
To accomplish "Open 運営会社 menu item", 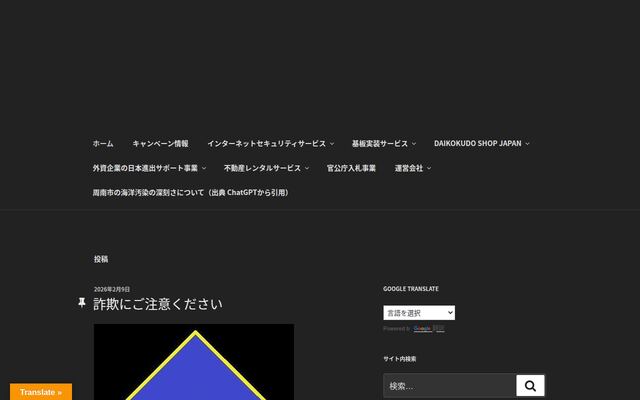I will coord(409,168).
